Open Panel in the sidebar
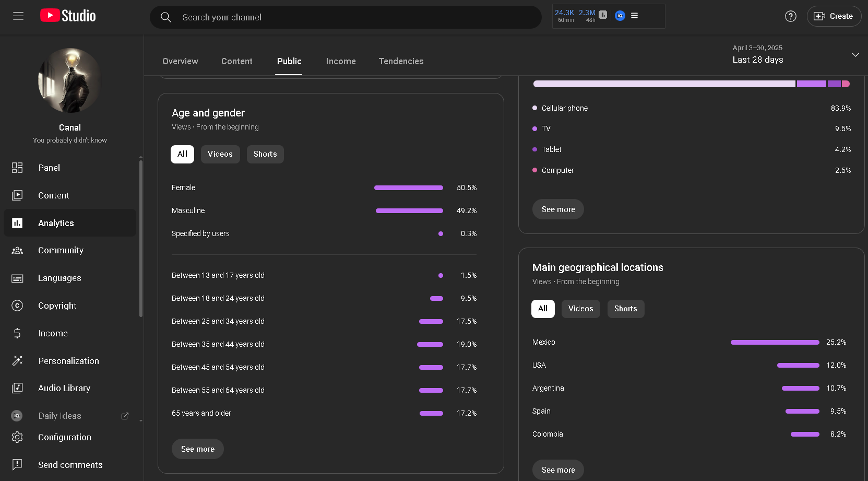 click(70, 168)
